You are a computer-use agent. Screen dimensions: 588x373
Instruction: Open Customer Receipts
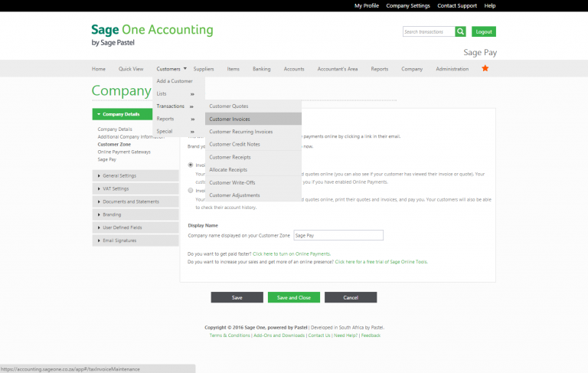click(253, 157)
